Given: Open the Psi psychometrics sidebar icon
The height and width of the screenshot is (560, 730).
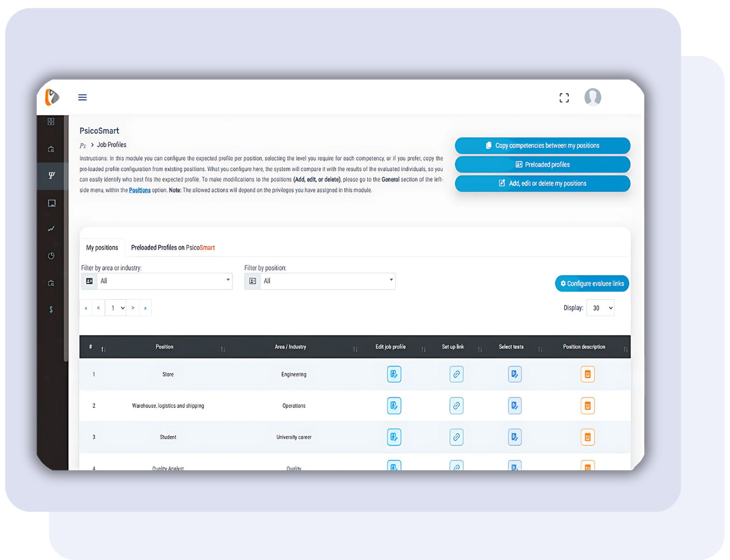Looking at the screenshot, I should [51, 175].
